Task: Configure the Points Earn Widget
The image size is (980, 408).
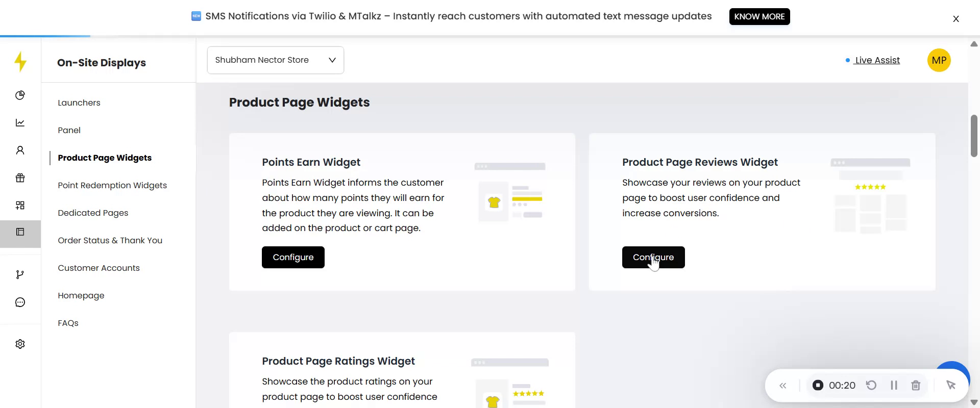Action: pyautogui.click(x=293, y=258)
